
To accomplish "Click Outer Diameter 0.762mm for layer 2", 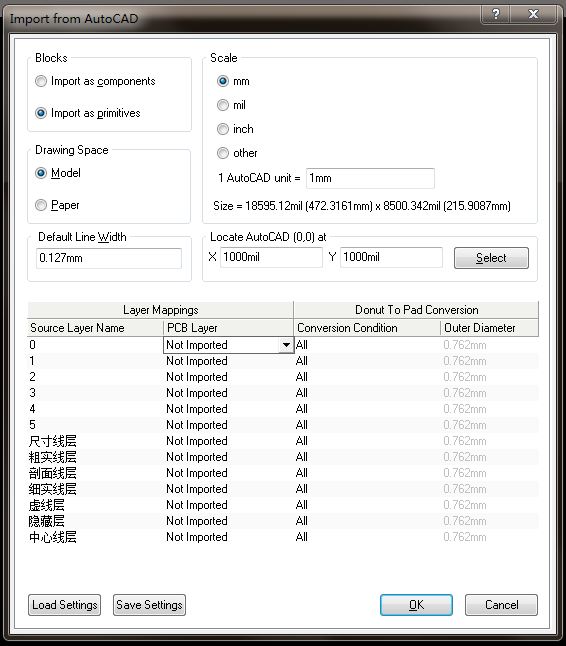I will pos(489,377).
